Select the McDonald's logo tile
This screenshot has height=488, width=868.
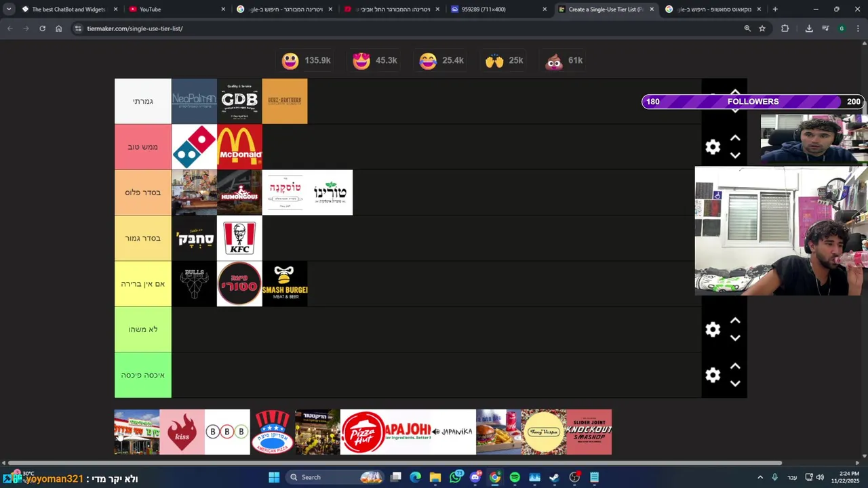click(x=239, y=147)
